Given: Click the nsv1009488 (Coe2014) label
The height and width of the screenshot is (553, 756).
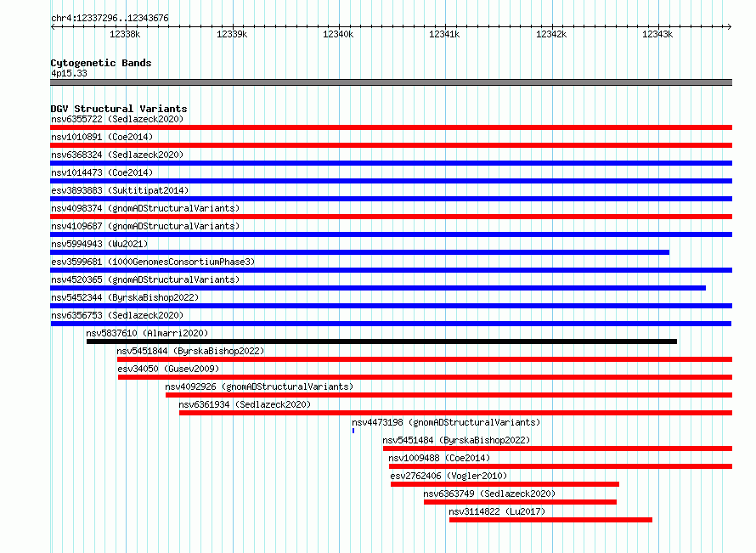Looking at the screenshot, I should [x=439, y=458].
